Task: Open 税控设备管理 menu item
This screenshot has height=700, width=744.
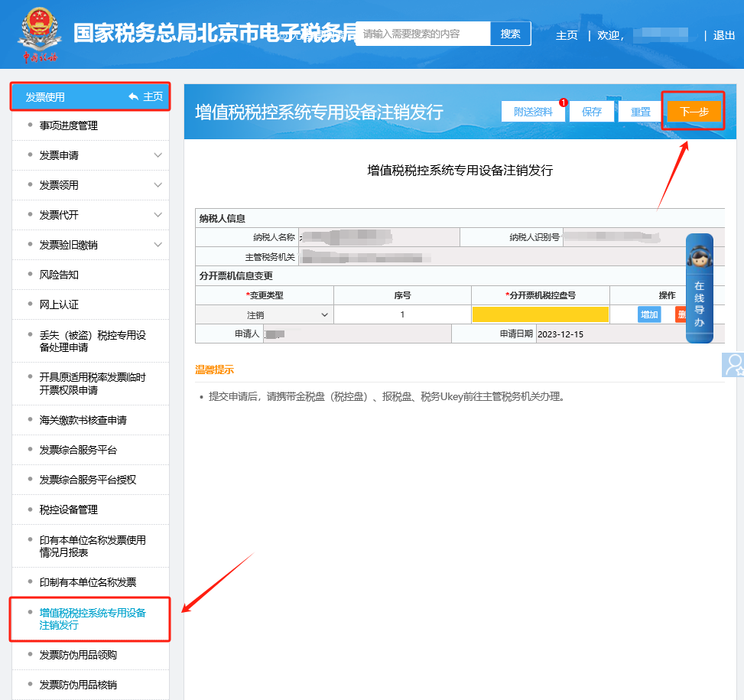Action: pyautogui.click(x=69, y=510)
